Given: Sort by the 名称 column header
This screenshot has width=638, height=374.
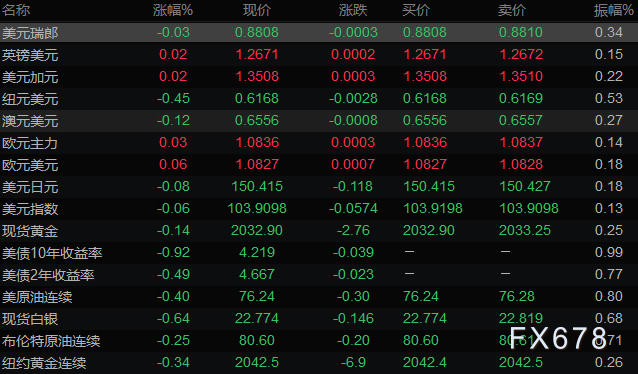Looking at the screenshot, I should click(16, 10).
